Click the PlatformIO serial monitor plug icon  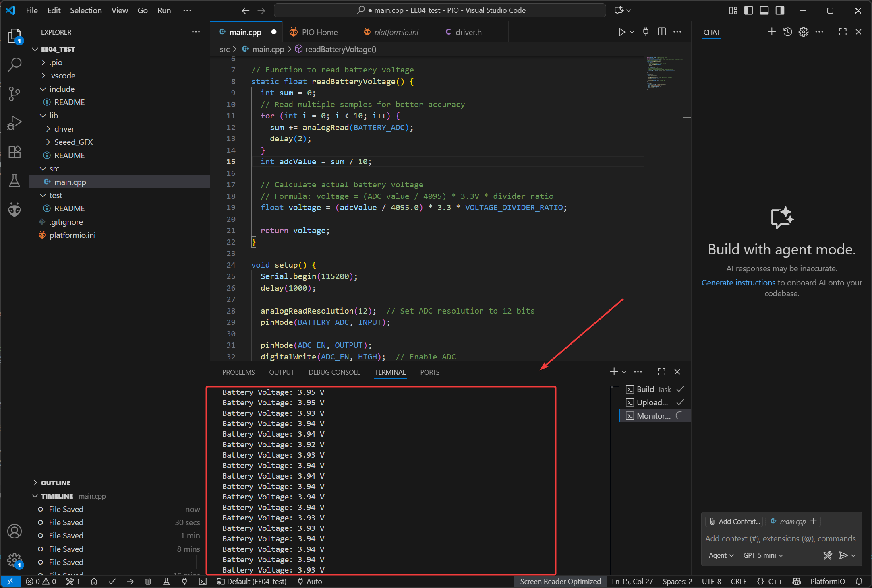click(184, 581)
